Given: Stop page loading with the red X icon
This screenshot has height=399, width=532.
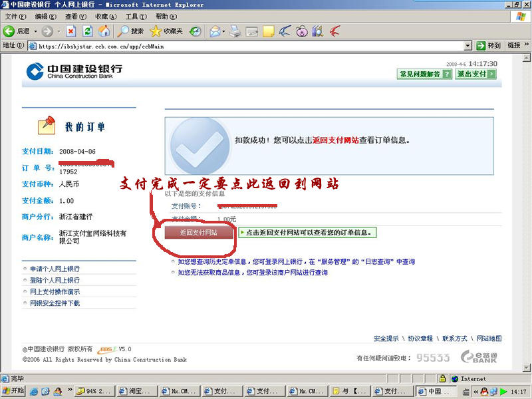Looking at the screenshot, I should [70, 31].
